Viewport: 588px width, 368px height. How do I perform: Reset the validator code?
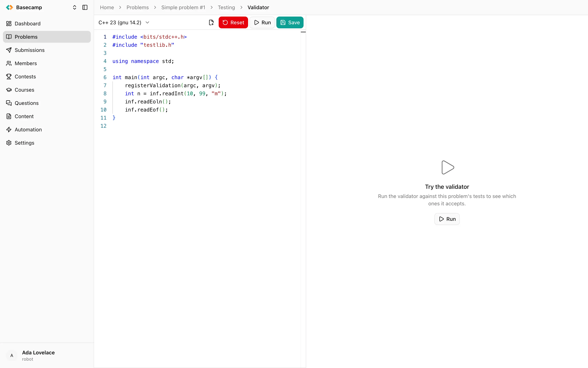pyautogui.click(x=233, y=22)
